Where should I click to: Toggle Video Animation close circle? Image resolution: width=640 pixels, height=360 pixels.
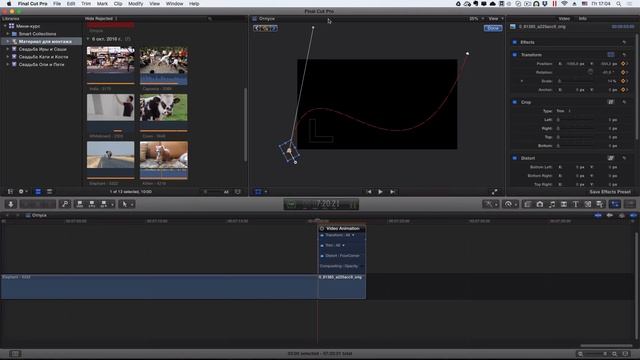(x=322, y=229)
